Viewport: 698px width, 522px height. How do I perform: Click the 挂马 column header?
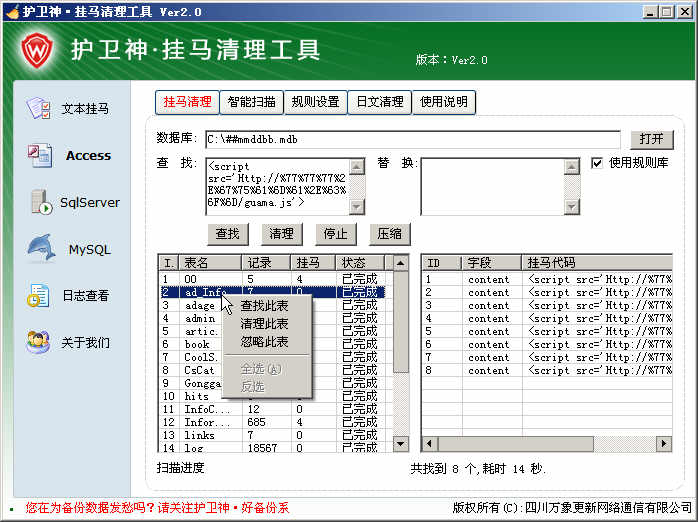coord(313,263)
